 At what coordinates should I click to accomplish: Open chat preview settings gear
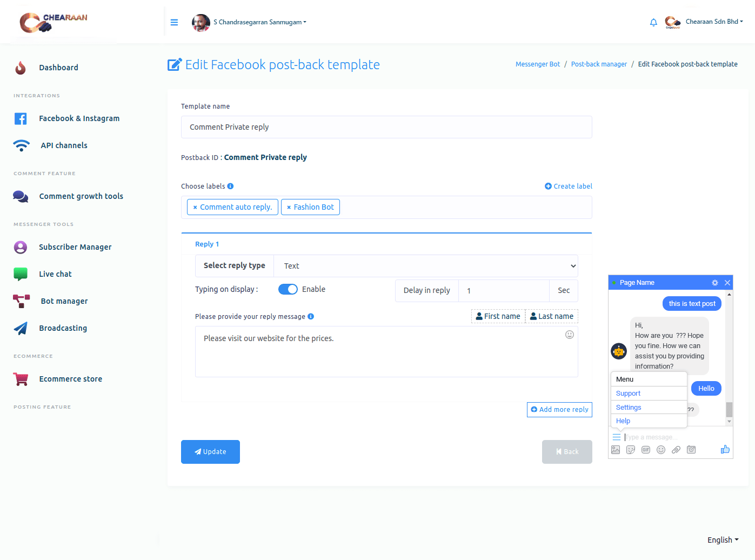[x=714, y=283]
